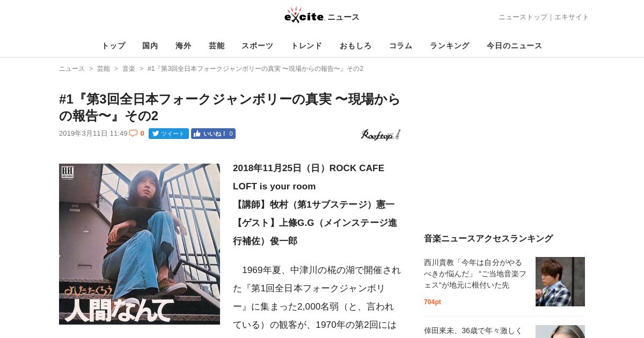Share the article with the Tweet button

coord(169,134)
